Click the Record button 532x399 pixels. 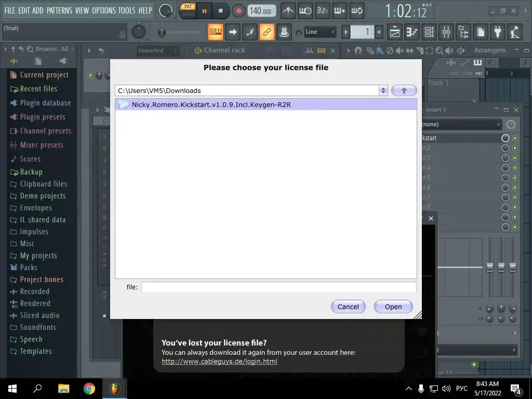coord(238,11)
